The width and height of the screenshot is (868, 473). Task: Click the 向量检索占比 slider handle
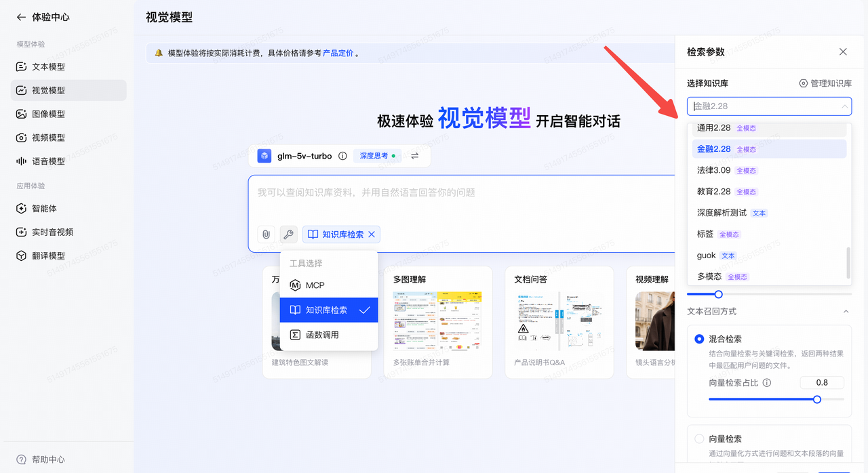817,399
